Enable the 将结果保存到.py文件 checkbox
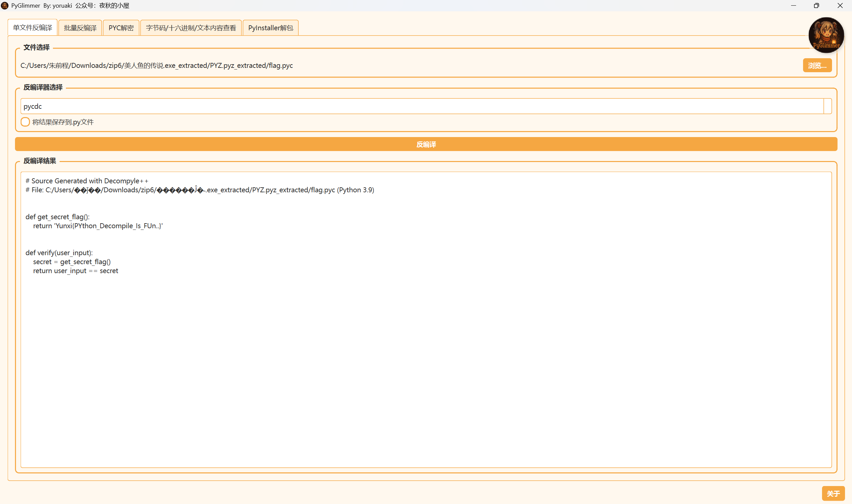The height and width of the screenshot is (504, 852). pyautogui.click(x=25, y=122)
